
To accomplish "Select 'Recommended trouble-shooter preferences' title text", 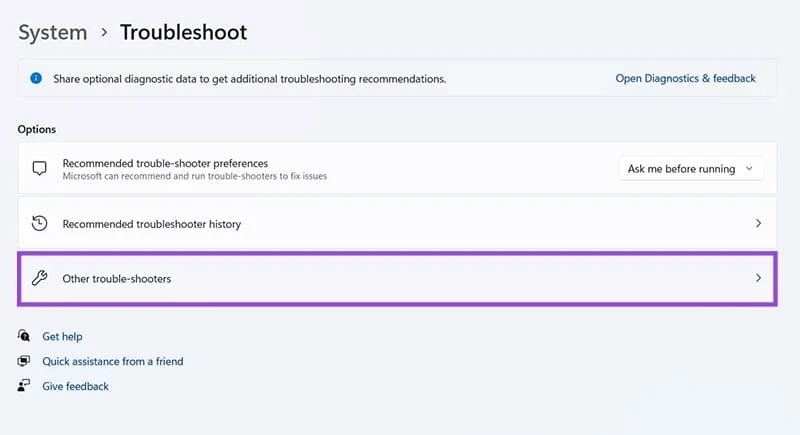I will [165, 162].
